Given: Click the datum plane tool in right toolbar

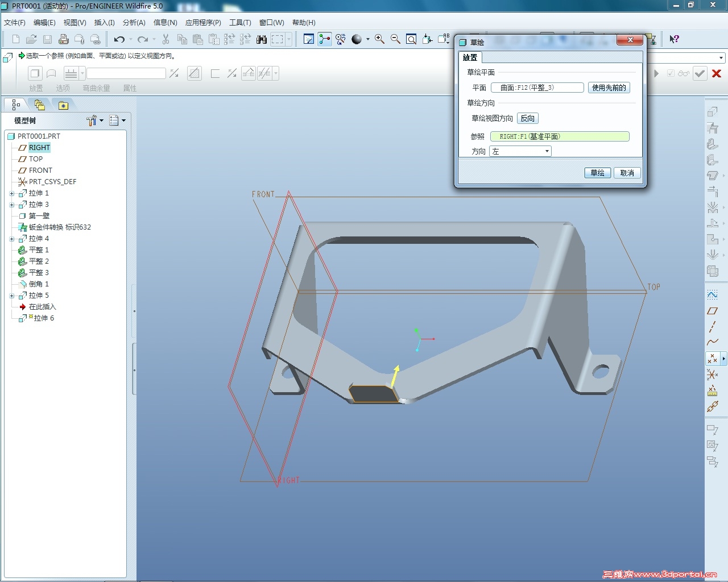Looking at the screenshot, I should 712,311.
